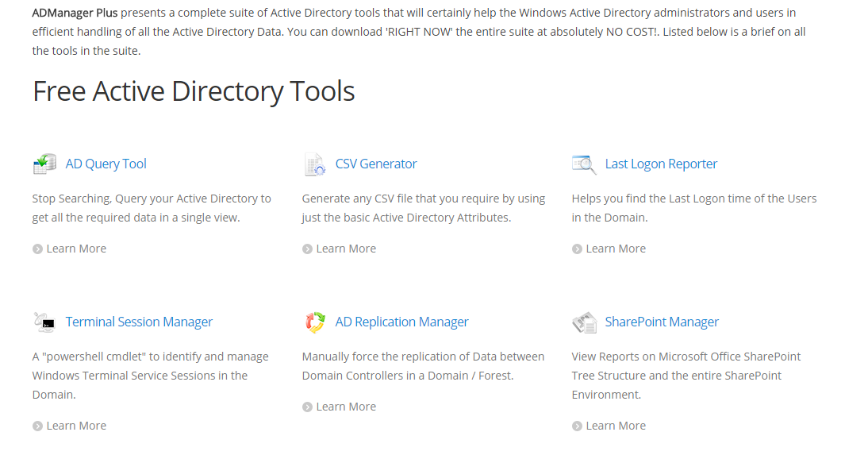Screen dimensions: 868x459
Task: Click the Terminal Session Manager icon
Action: pyautogui.click(x=44, y=322)
